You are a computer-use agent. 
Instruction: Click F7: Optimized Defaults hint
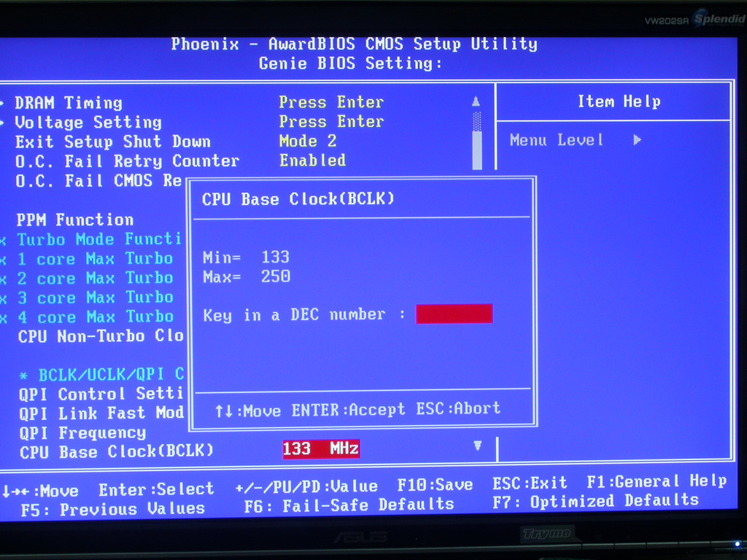pos(595,502)
